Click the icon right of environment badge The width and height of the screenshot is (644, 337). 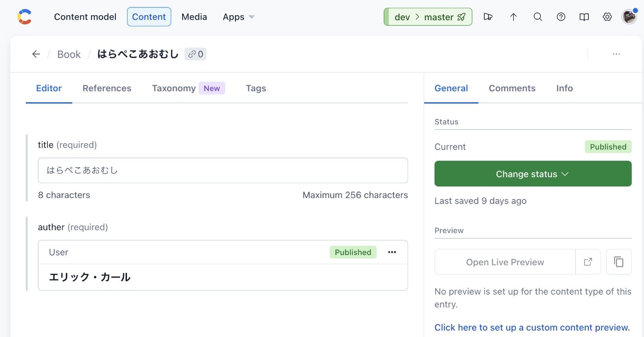pos(488,17)
